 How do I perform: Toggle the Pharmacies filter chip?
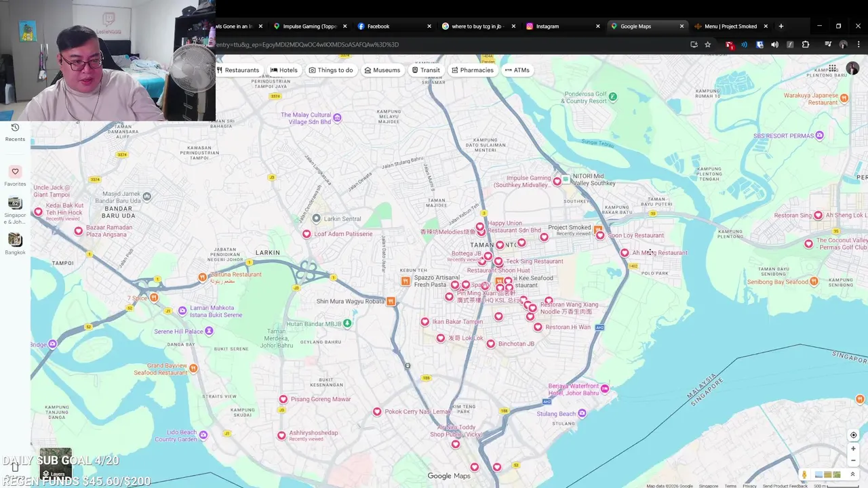tap(473, 70)
